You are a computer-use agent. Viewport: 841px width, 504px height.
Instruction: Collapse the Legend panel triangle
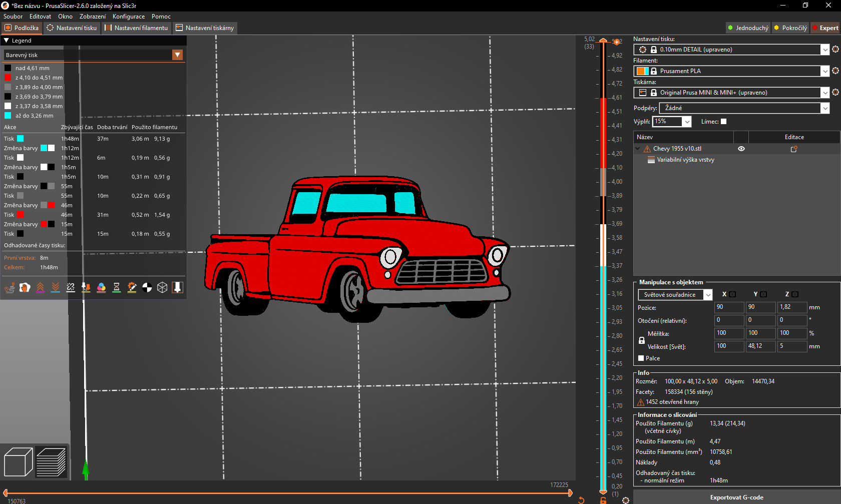point(7,41)
